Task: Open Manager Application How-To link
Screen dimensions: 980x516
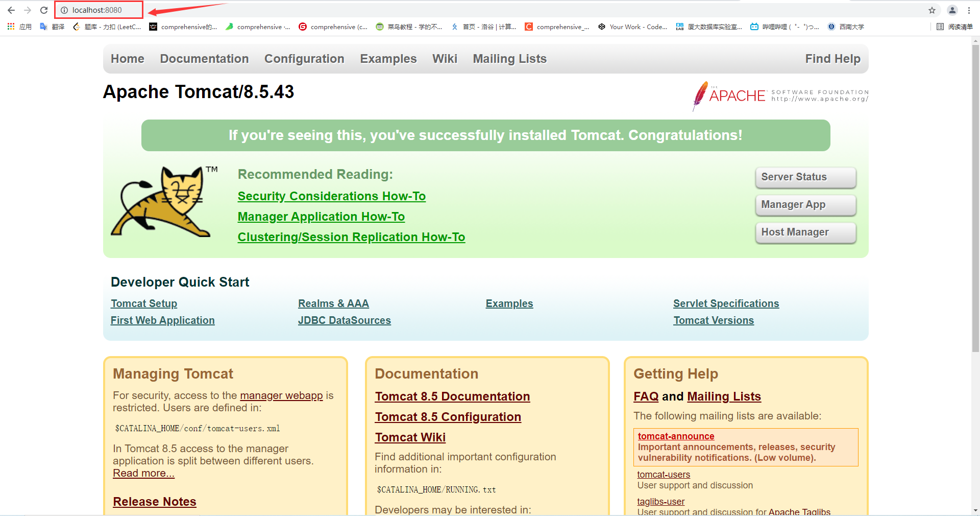Action: click(321, 217)
